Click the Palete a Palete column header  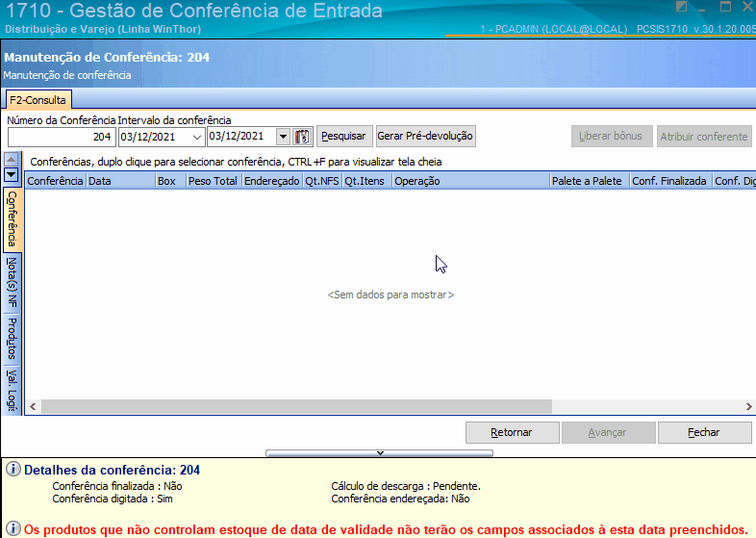[x=590, y=181]
